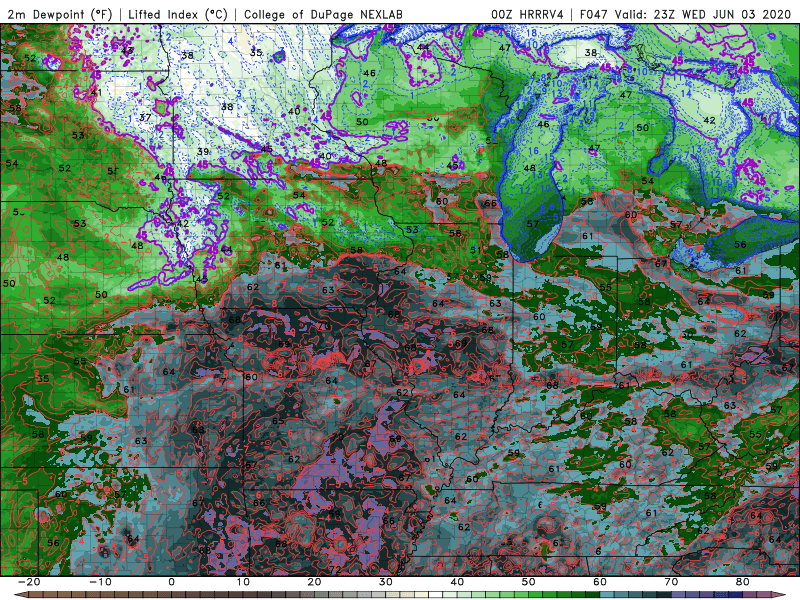Click the '72' dewpoint value on map
This screenshot has width=800, height=600.
pos(335,569)
